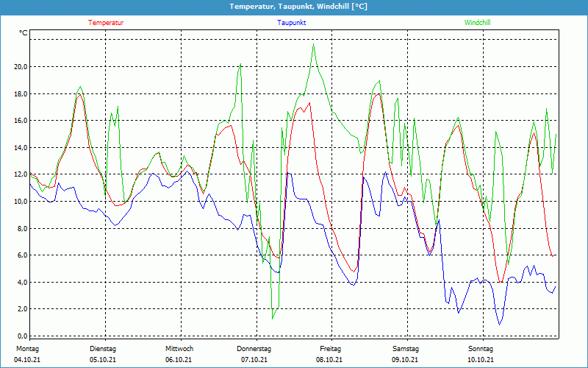The image size is (588, 368).
Task: Click the Mittwoch day label
Action: 179,349
